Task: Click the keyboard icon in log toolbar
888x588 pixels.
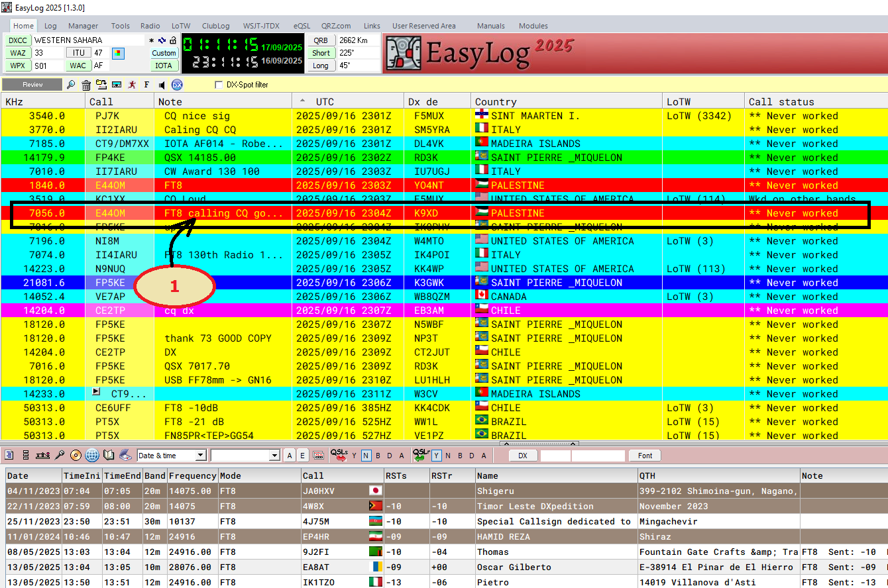Action: click(318, 456)
